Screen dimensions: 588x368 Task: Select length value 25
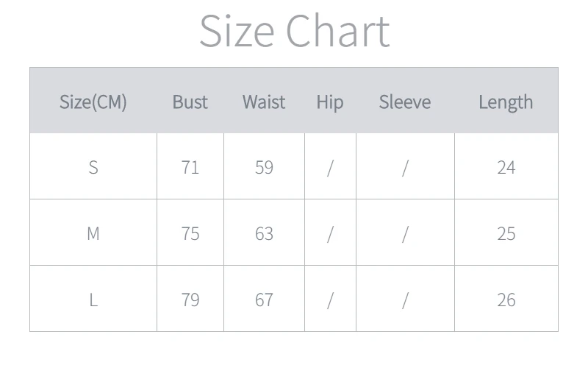click(506, 233)
